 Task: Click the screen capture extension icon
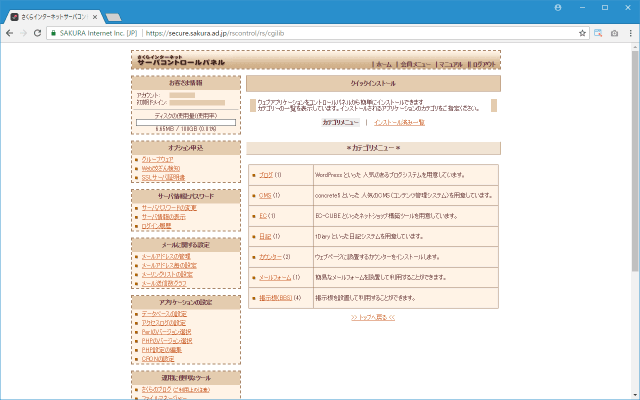(x=598, y=33)
